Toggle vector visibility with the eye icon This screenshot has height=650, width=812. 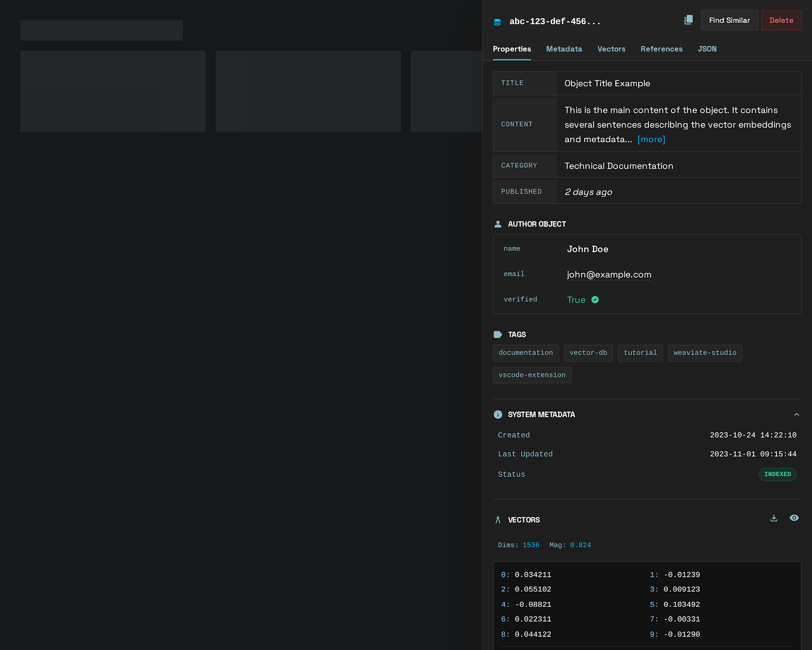pos(794,518)
